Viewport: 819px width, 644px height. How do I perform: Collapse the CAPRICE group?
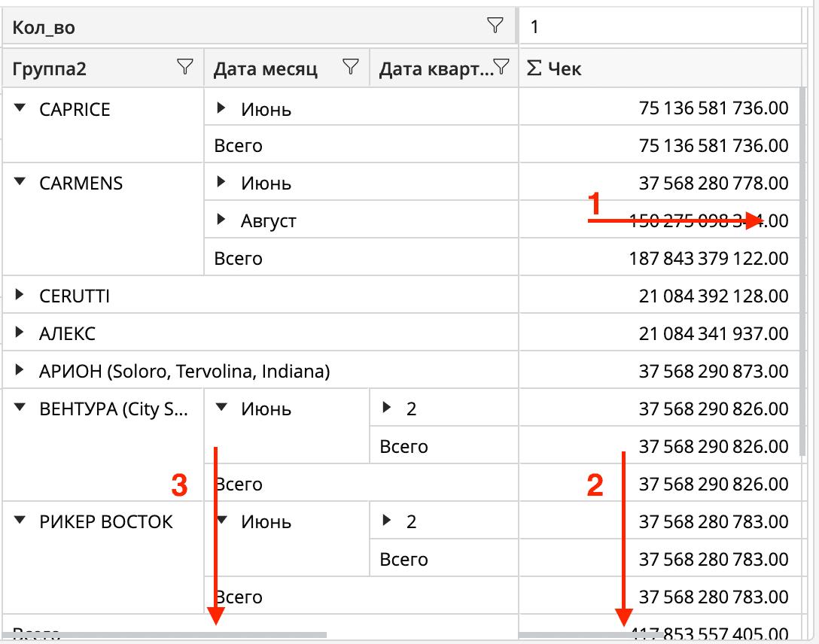coord(20,108)
